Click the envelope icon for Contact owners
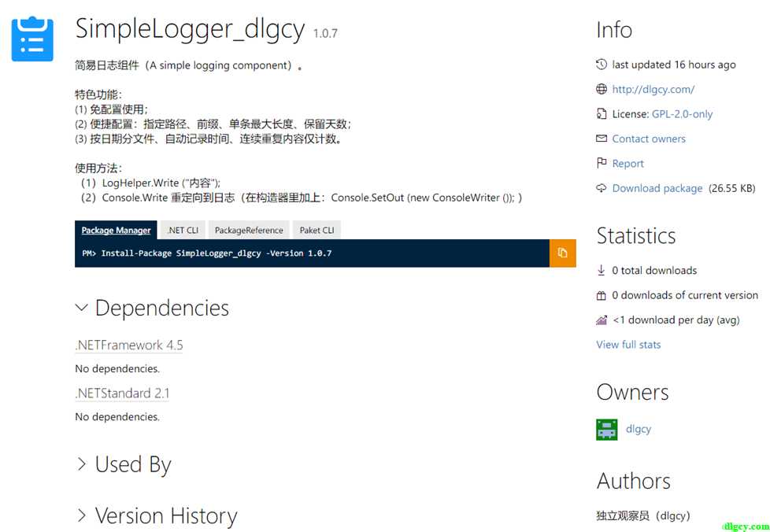The height and width of the screenshot is (532, 770). pyautogui.click(x=601, y=139)
